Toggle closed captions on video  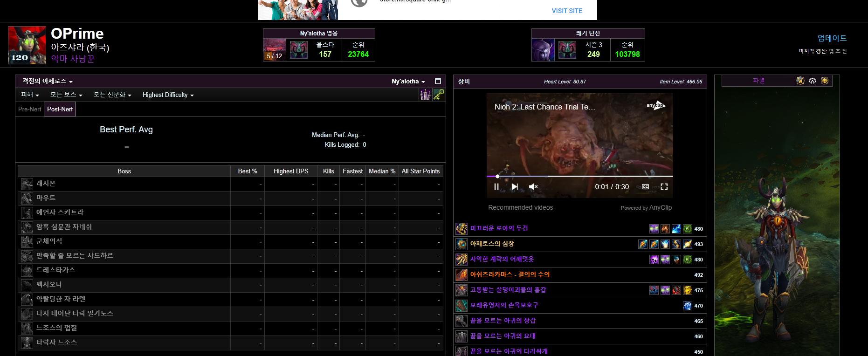pyautogui.click(x=646, y=187)
